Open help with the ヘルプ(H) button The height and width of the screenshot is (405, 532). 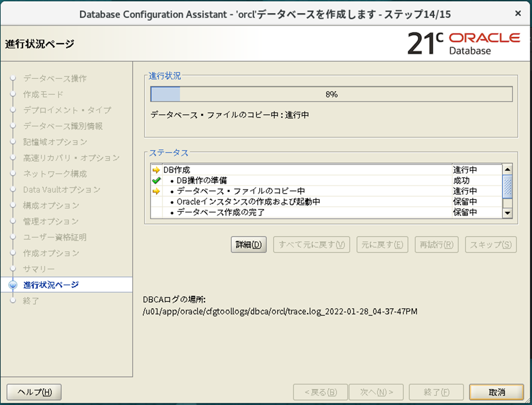(x=34, y=392)
